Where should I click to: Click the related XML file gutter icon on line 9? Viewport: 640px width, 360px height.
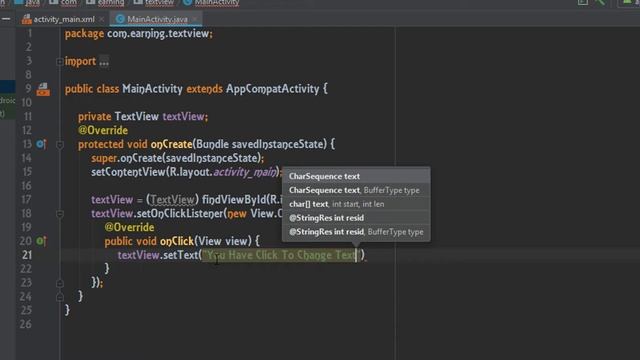point(43,89)
